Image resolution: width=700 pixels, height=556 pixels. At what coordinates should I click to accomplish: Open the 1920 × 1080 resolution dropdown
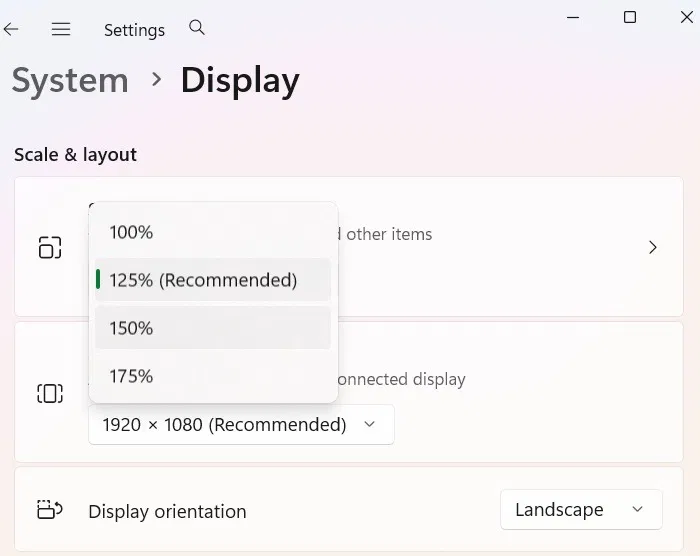[x=240, y=425]
